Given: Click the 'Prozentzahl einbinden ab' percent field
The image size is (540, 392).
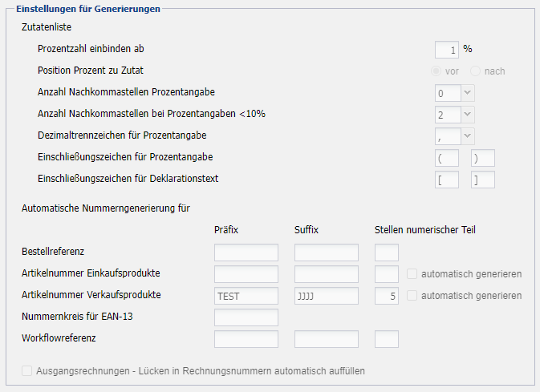Looking at the screenshot, I should click(x=447, y=50).
